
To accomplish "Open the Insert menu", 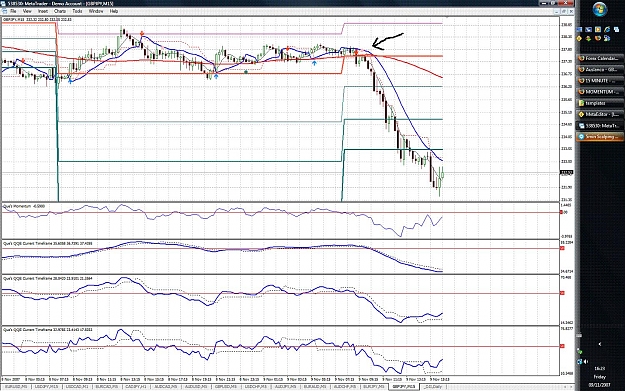I will (x=43, y=11).
